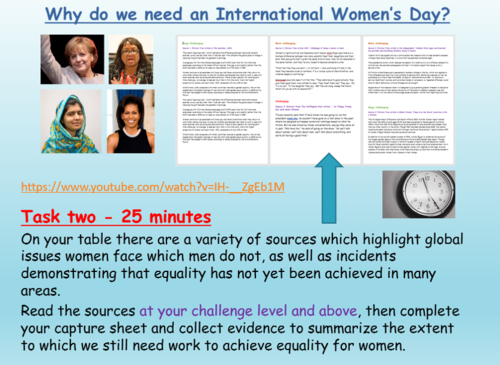
Task: Open the YouTube video hyperlink
Action: 153,187
